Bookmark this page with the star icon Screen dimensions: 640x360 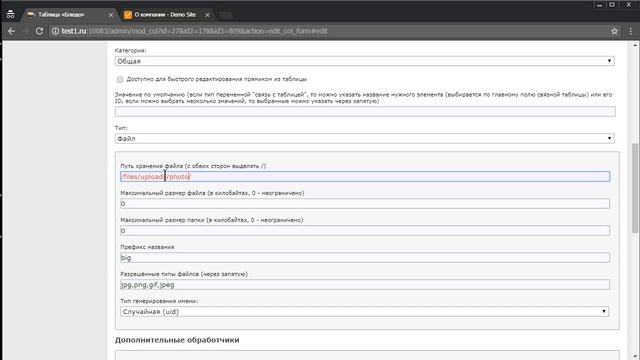(614, 31)
